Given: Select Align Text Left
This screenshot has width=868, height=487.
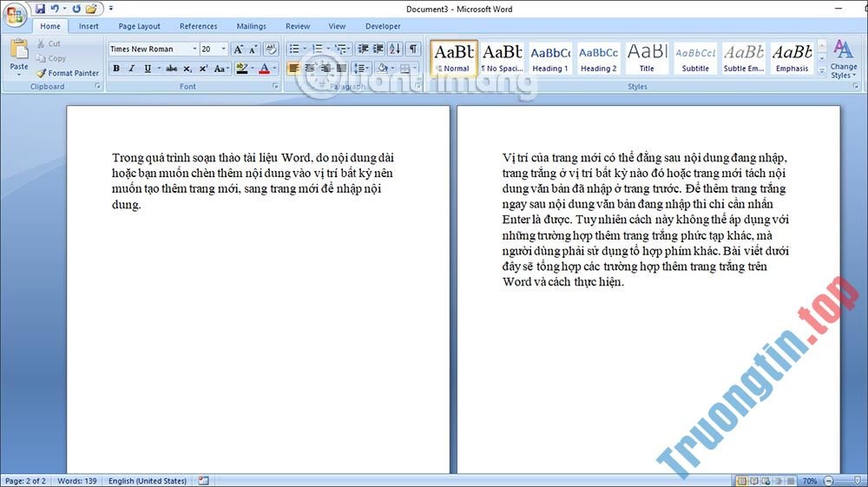Looking at the screenshot, I should [x=294, y=68].
